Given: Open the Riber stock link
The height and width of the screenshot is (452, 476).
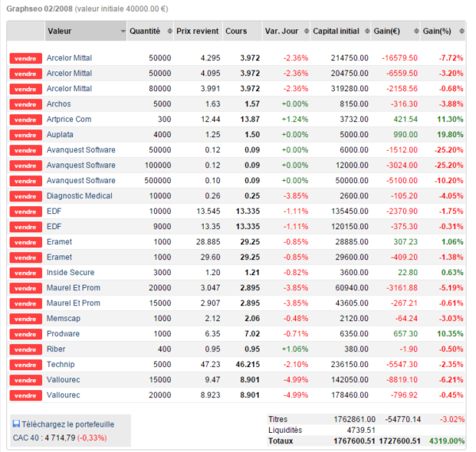Looking at the screenshot, I should (56, 349).
